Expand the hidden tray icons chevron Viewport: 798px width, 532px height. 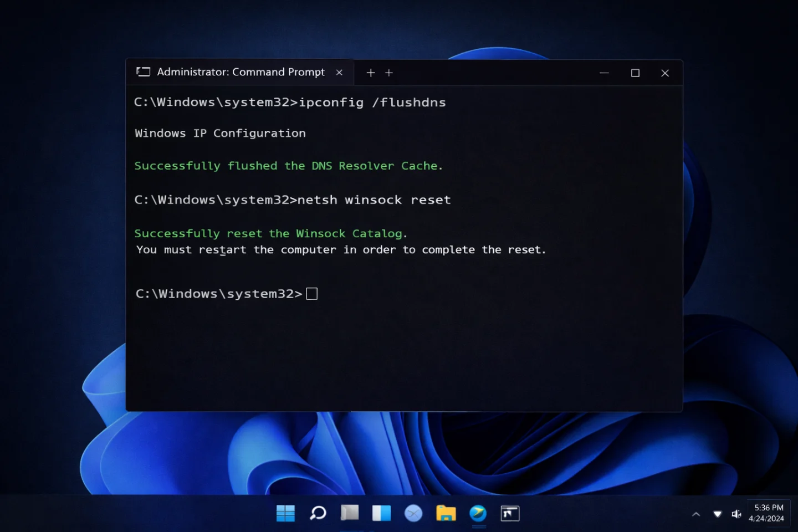pyautogui.click(x=696, y=514)
